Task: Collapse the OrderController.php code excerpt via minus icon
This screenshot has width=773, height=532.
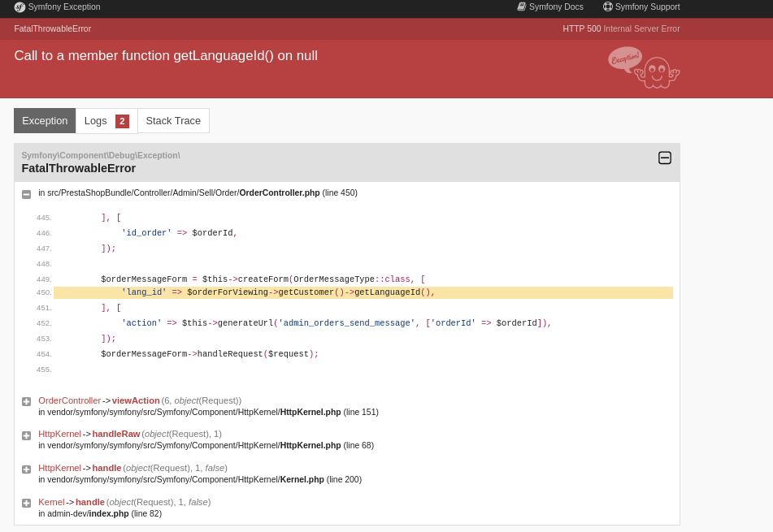Action: click(26, 193)
